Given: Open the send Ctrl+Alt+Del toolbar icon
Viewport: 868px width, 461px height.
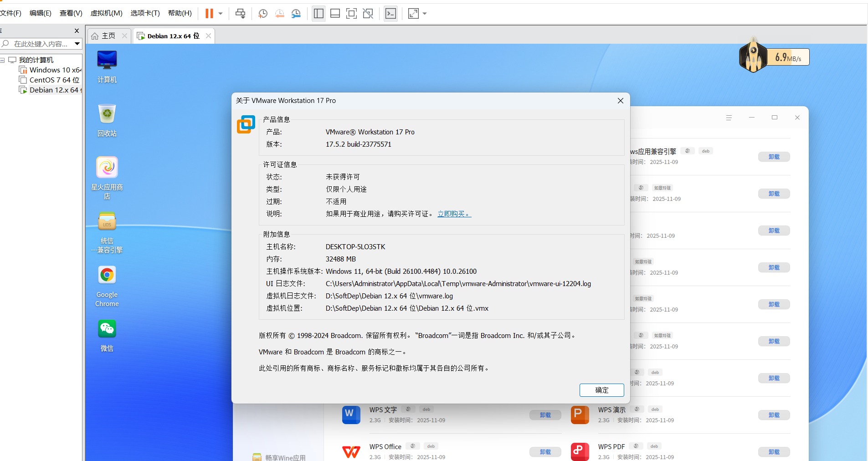Looking at the screenshot, I should pos(240,14).
